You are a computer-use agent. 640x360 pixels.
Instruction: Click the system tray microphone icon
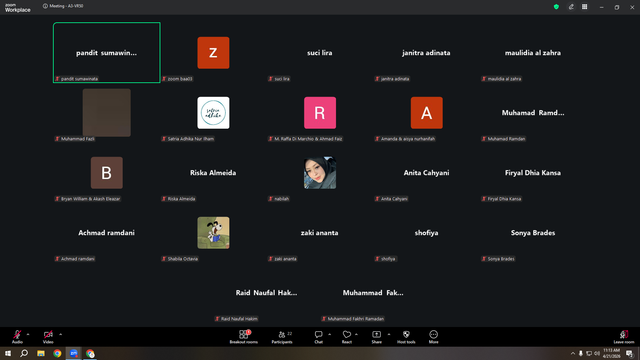pos(581,353)
